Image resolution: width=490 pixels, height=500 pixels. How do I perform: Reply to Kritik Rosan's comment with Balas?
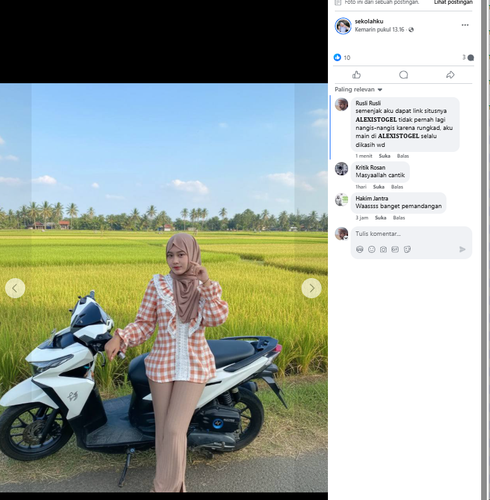[x=397, y=187]
